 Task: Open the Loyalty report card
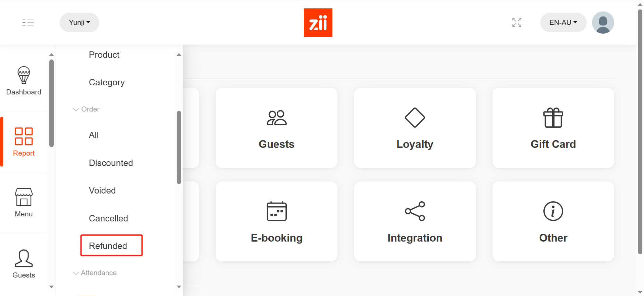[415, 128]
